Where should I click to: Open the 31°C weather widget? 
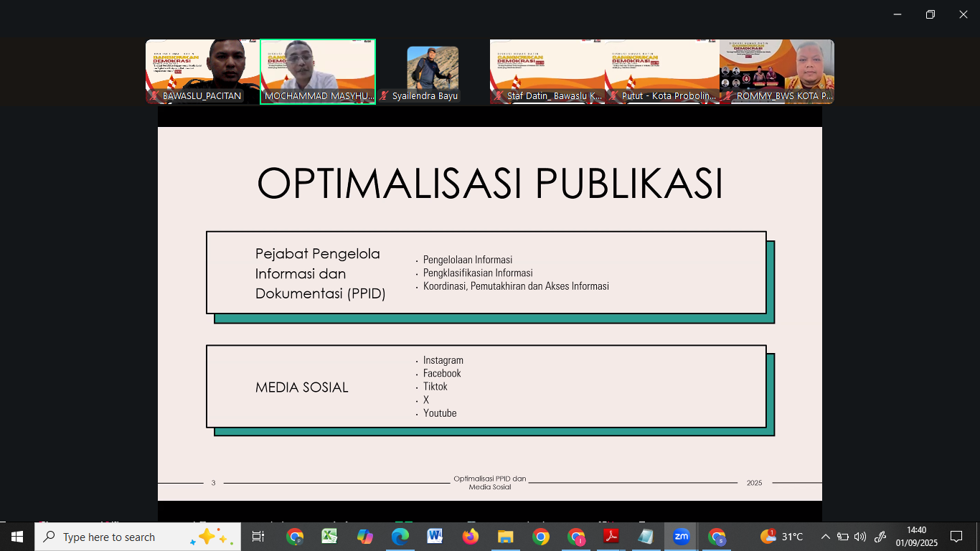pyautogui.click(x=782, y=537)
